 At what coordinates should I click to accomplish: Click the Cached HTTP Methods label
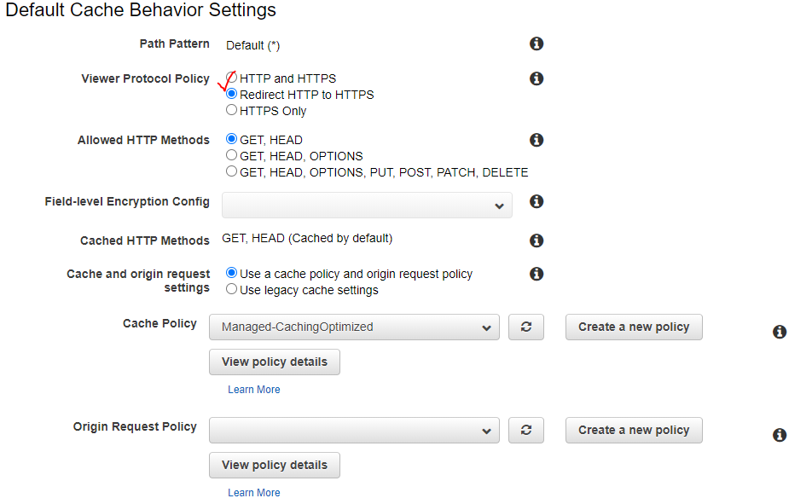coord(145,240)
